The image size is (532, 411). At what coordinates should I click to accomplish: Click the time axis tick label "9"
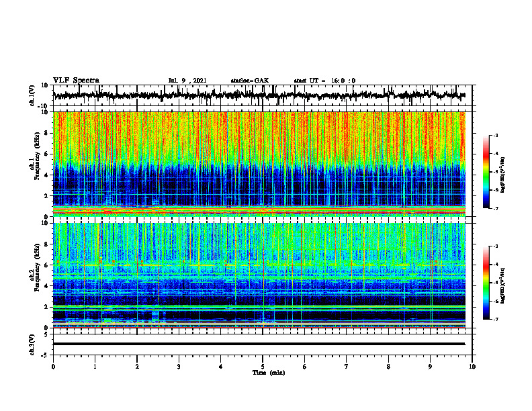pyautogui.click(x=430, y=367)
